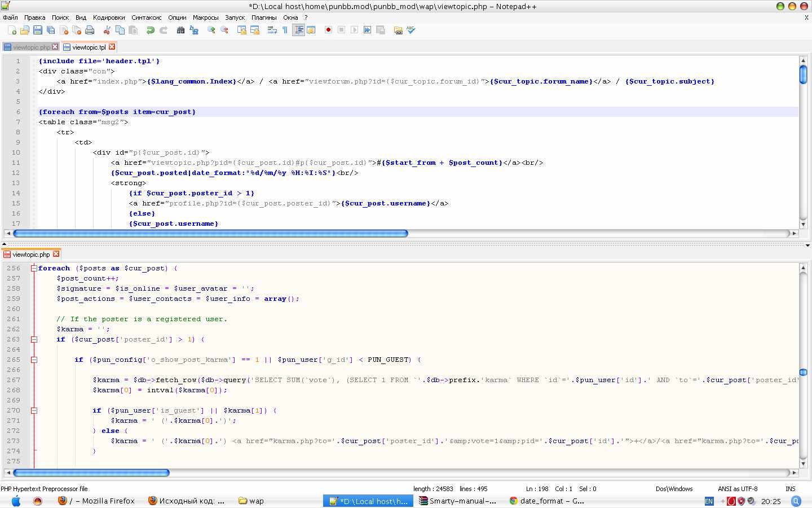Click the lower pane horizontal scrollbar thumb
The image size is (812, 508).
click(x=91, y=472)
